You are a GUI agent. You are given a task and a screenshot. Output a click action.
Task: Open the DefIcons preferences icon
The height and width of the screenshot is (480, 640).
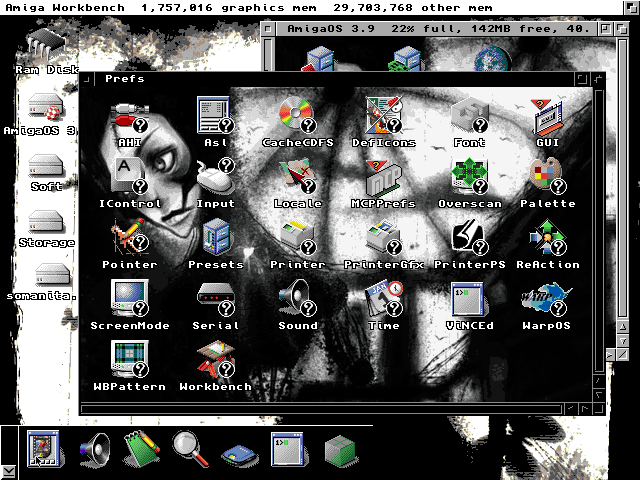pos(384,116)
